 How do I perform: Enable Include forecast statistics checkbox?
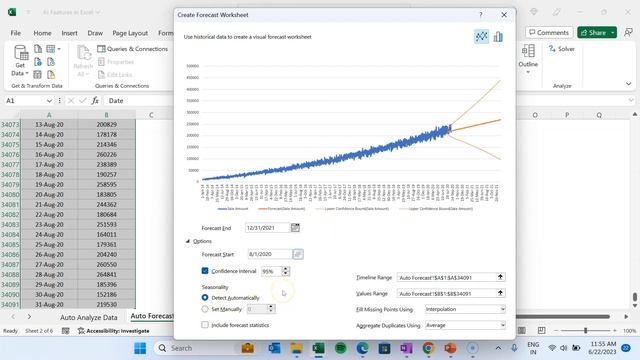point(205,325)
